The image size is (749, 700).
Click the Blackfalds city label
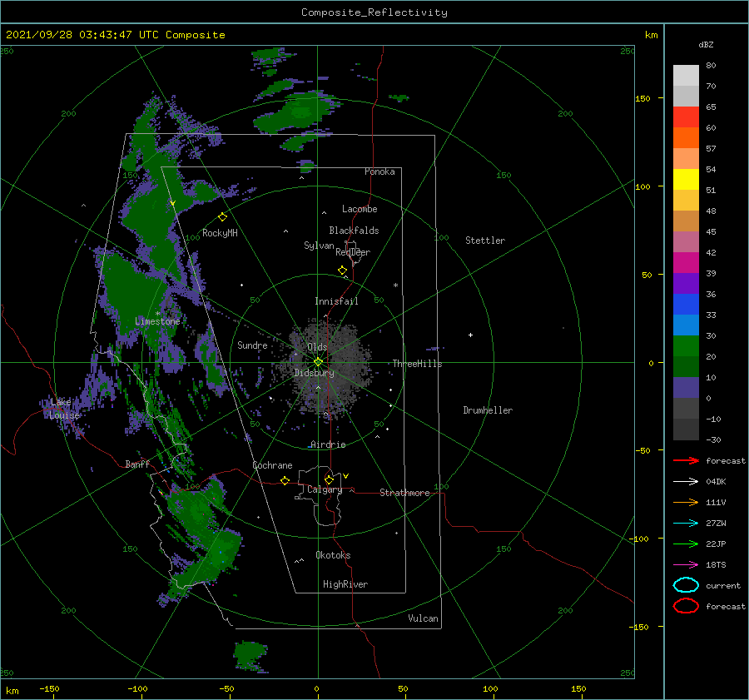[354, 231]
